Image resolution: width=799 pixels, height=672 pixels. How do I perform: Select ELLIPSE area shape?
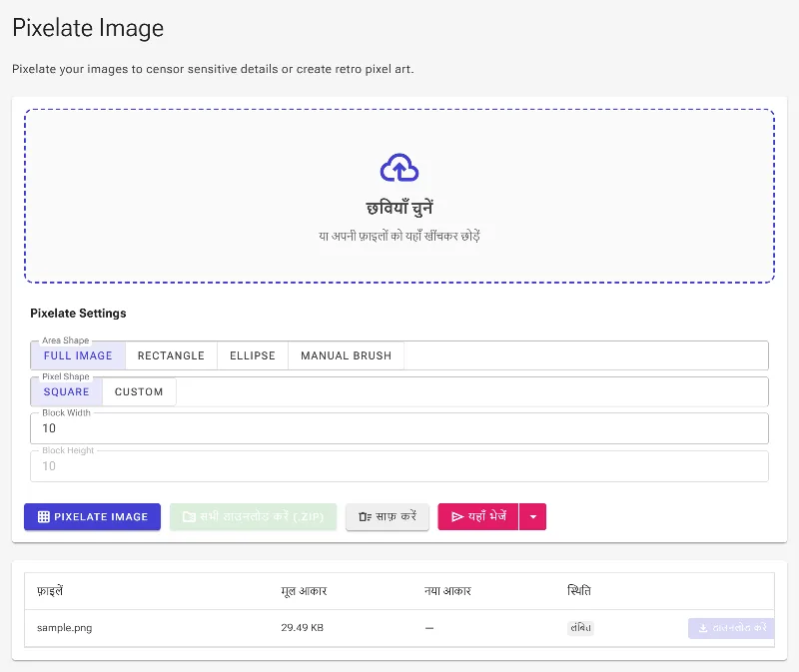253,355
